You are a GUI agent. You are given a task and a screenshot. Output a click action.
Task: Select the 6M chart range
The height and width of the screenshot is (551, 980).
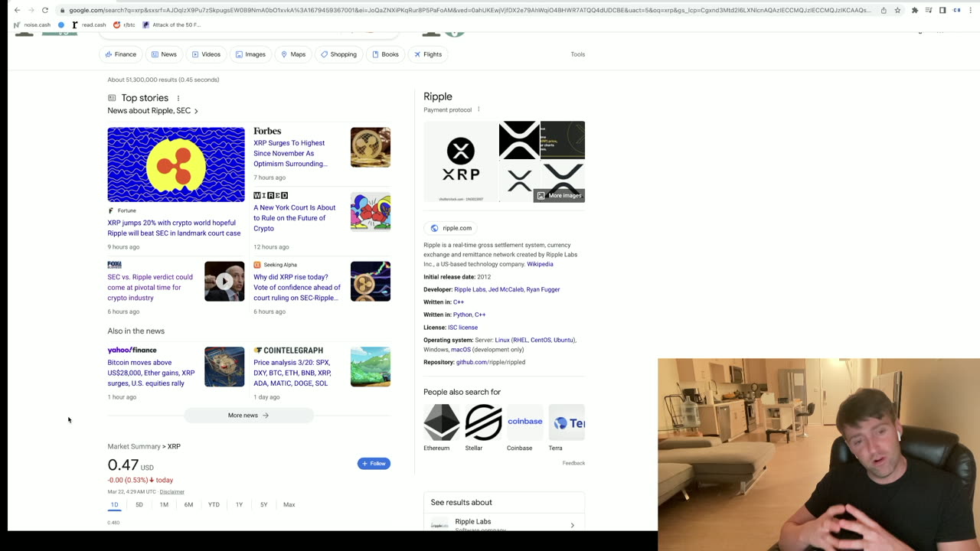(188, 505)
